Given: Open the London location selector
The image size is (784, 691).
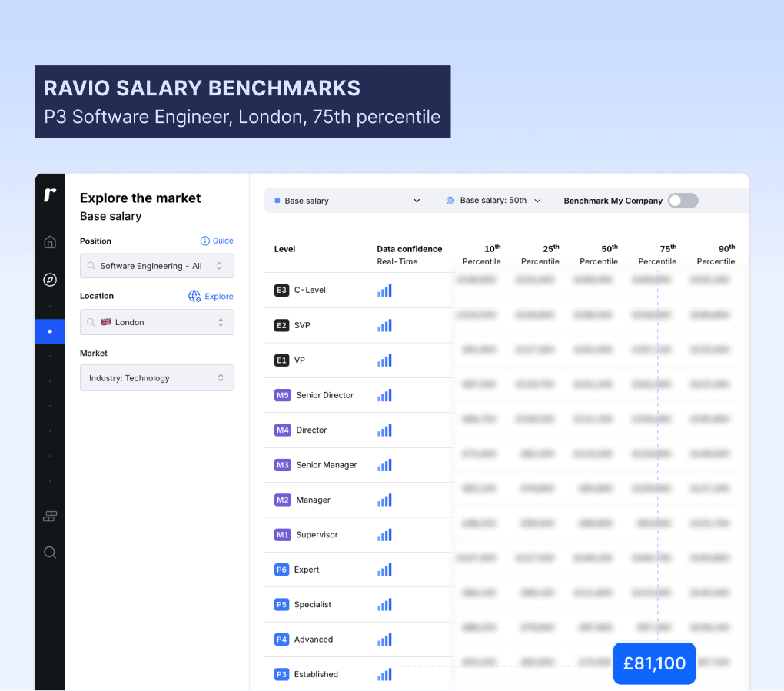Looking at the screenshot, I should [157, 321].
